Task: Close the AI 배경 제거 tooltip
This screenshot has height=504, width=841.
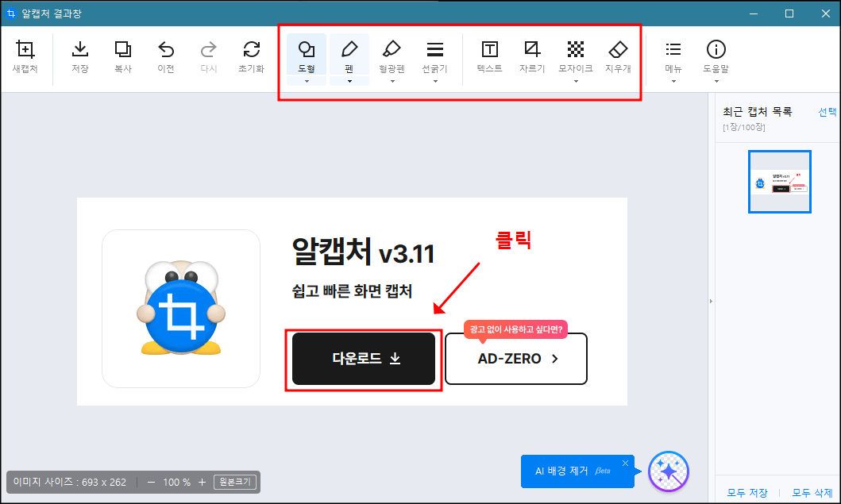Action: tap(625, 464)
